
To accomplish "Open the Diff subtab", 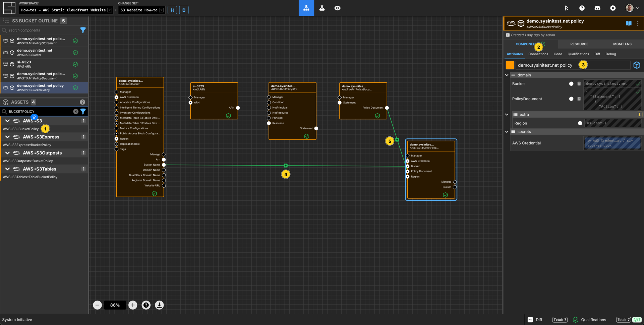I will pos(597,54).
